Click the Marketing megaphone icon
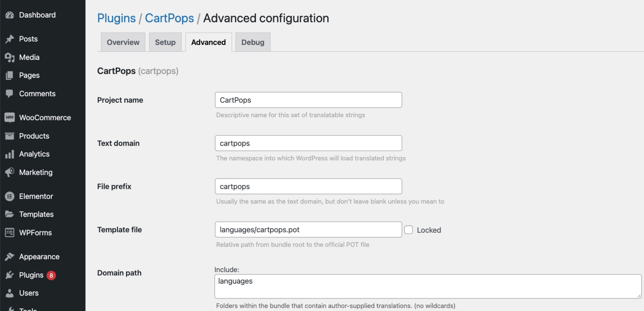Viewport: 644px width, 311px height. (9, 172)
